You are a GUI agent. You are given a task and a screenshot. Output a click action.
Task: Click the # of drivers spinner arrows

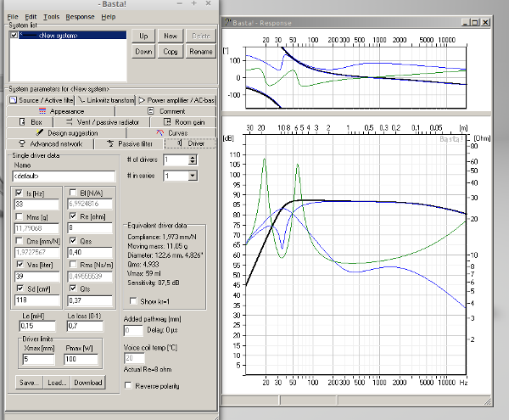tap(193, 160)
